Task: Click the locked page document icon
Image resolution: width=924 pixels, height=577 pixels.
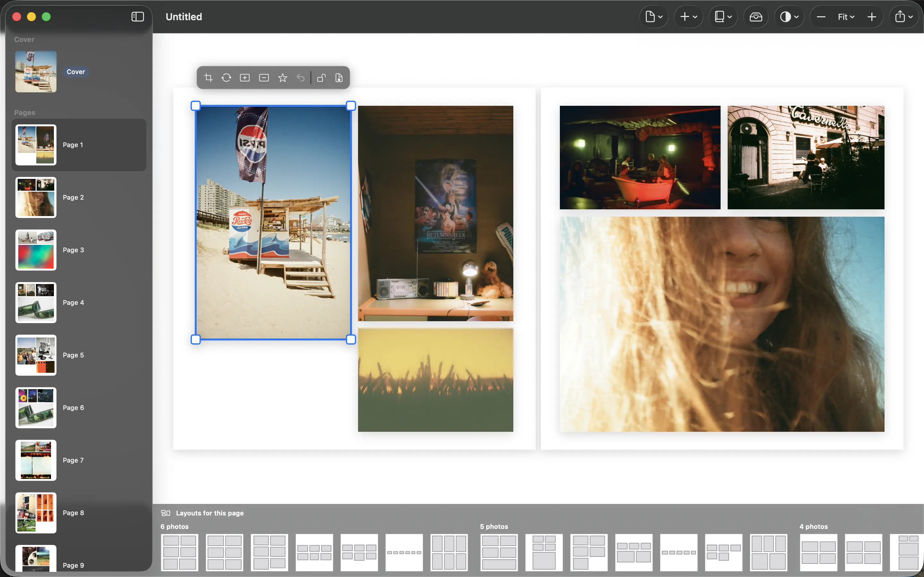Action: pos(339,78)
